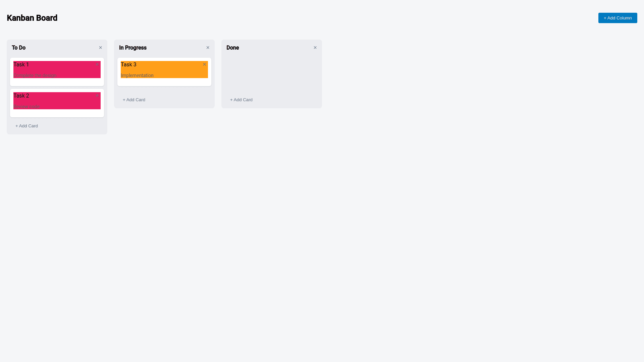Click the Done column heading

point(233,48)
